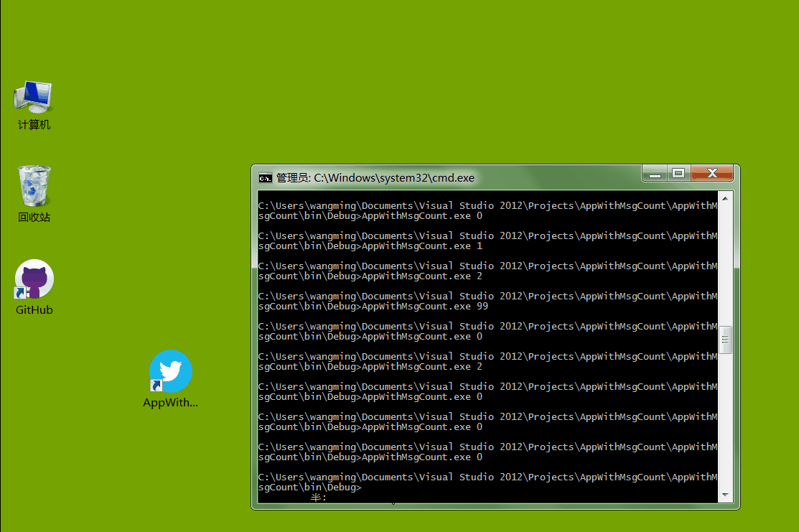Click the 'GitHub' label text

[34, 310]
